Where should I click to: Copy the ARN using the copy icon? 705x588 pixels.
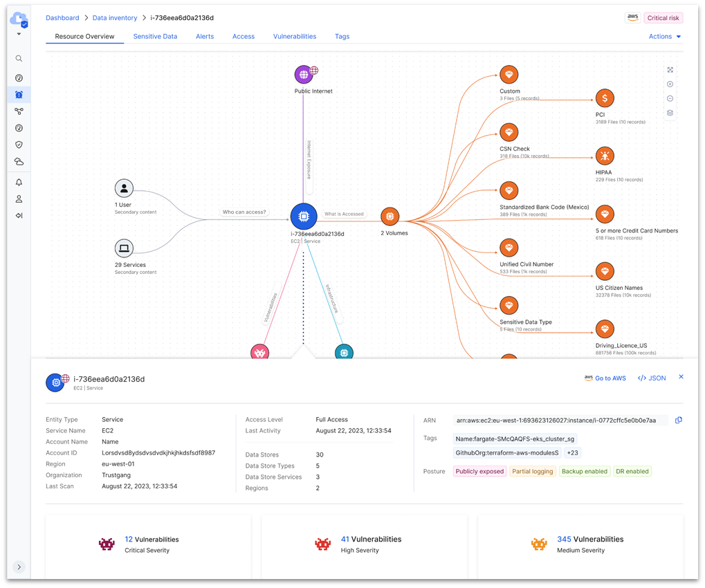[678, 420]
